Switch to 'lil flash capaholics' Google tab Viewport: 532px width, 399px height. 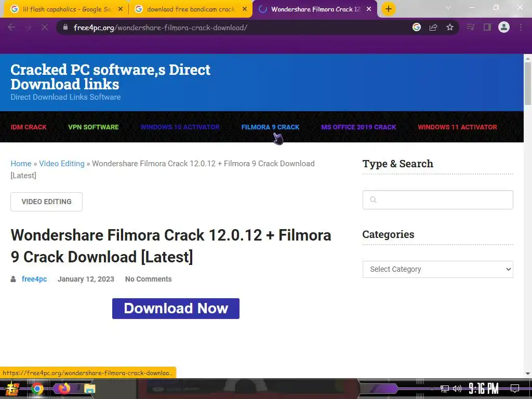(66, 9)
